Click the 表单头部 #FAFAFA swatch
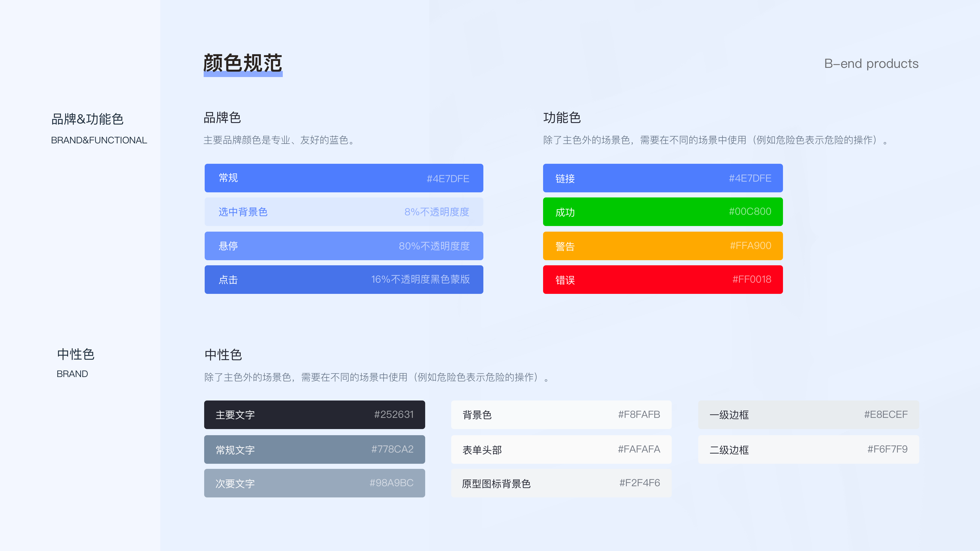The height and width of the screenshot is (551, 980). (561, 449)
